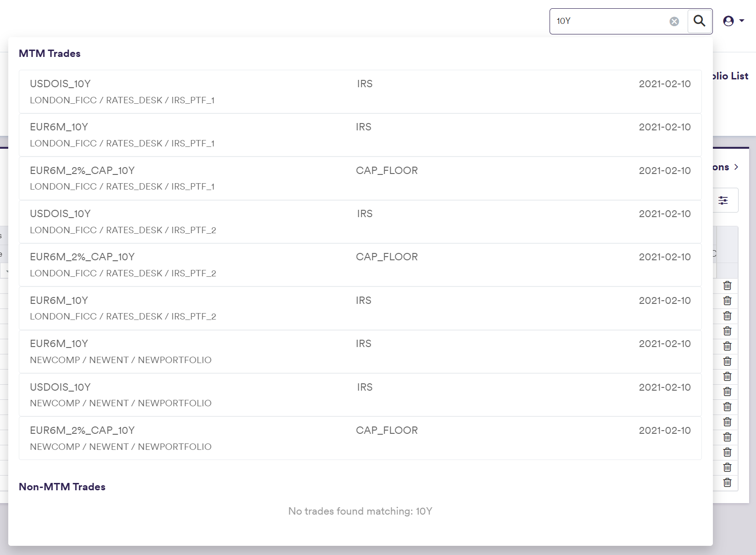Open EUR6M_10Y trade in NEWPORTFOLIO
This screenshot has width=756, height=555.
[360, 352]
